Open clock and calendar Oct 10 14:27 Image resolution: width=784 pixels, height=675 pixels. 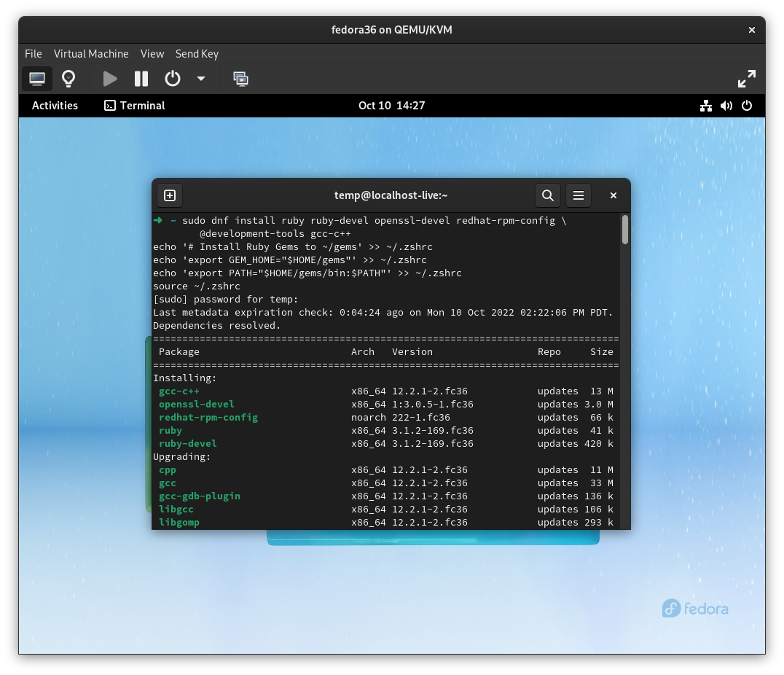point(391,106)
